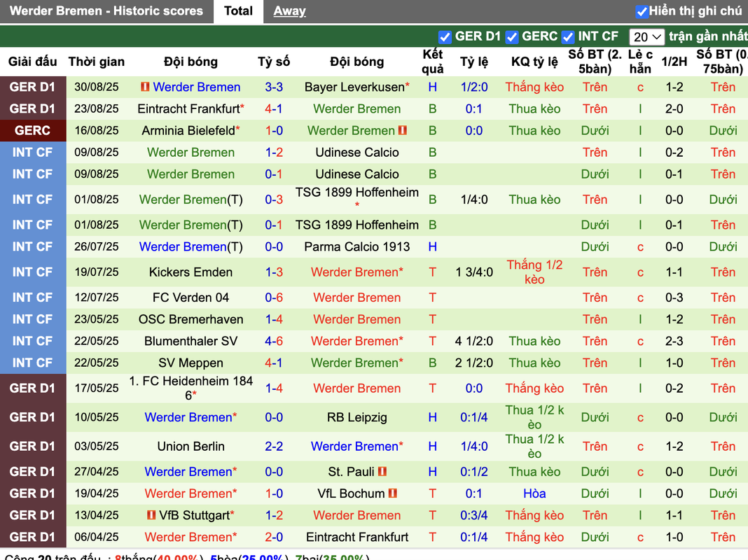Click the date 06/04/25

click(97, 537)
